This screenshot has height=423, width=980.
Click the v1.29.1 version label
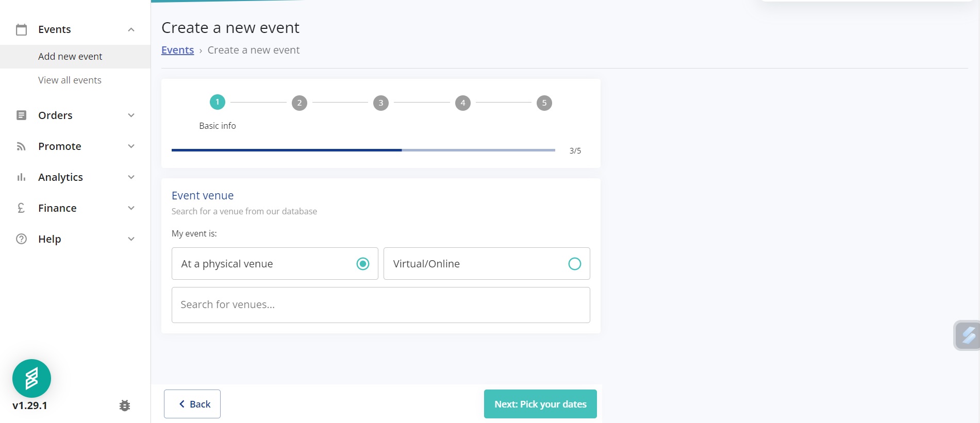[30, 405]
